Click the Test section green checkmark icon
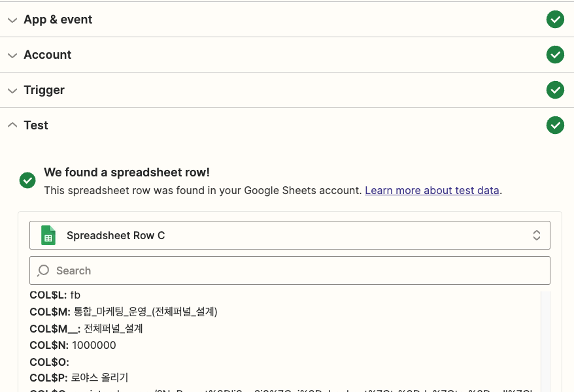574x392 pixels. click(x=555, y=125)
